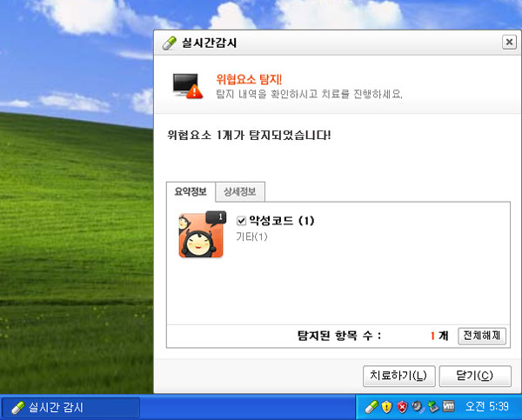522x420 pixels.
Task: Click 전체해제 to deselect all items
Action: [x=482, y=336]
